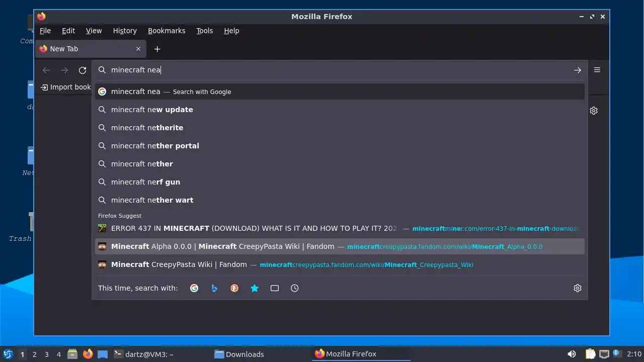
Task: Show desktop via the blue taskbar icon
Action: pos(103,354)
